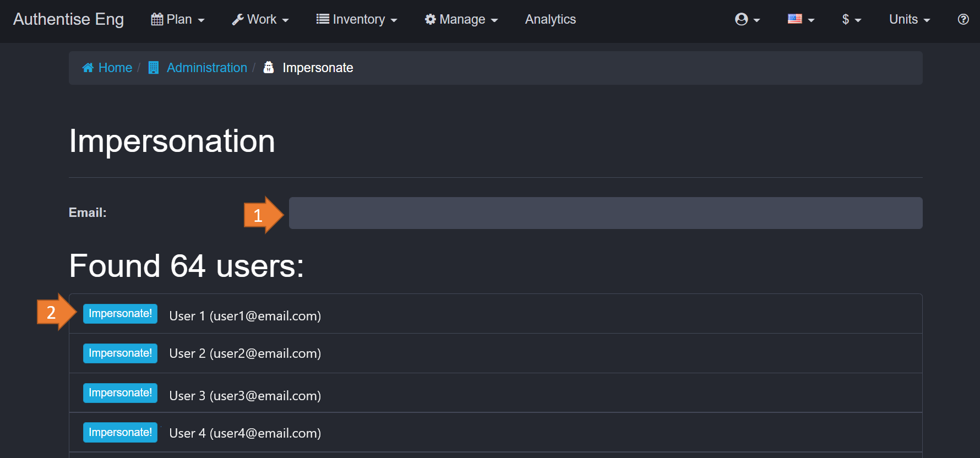Open the Analytics menu item

tap(550, 19)
